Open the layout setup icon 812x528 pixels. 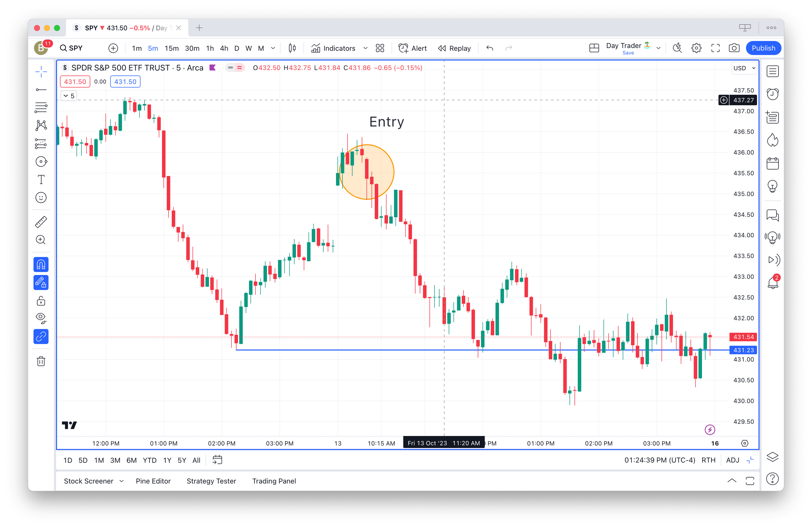(x=594, y=48)
